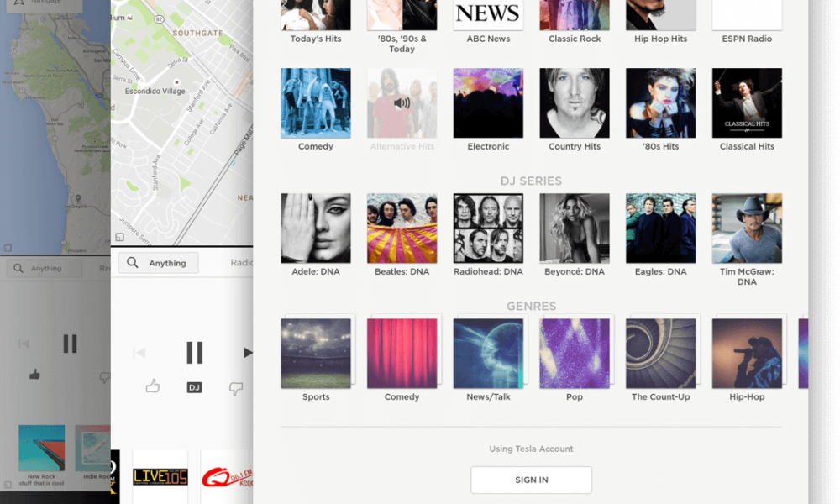Open Adele: DNA in DJ Series
The image size is (840, 504).
point(316,228)
